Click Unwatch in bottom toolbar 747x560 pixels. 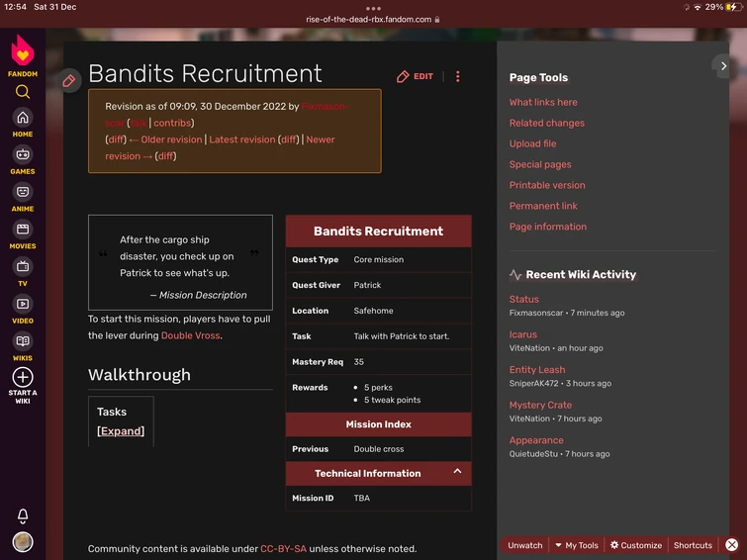point(525,545)
